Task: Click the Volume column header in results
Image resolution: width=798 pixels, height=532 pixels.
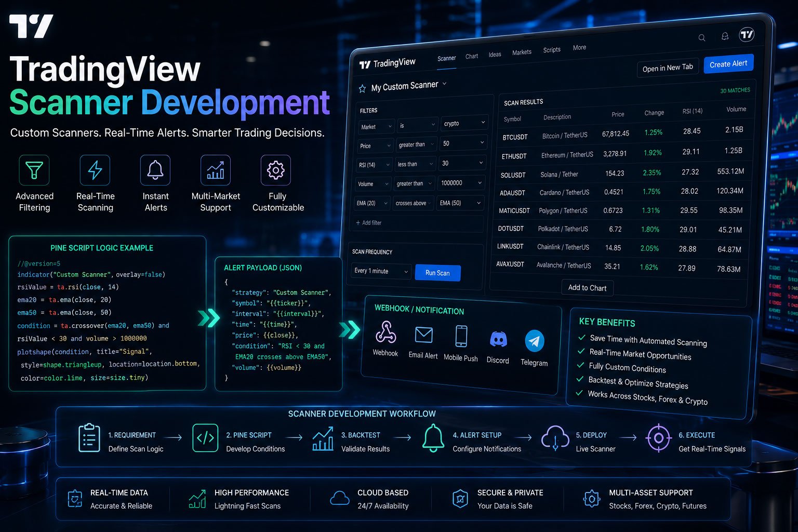Action: tap(736, 109)
